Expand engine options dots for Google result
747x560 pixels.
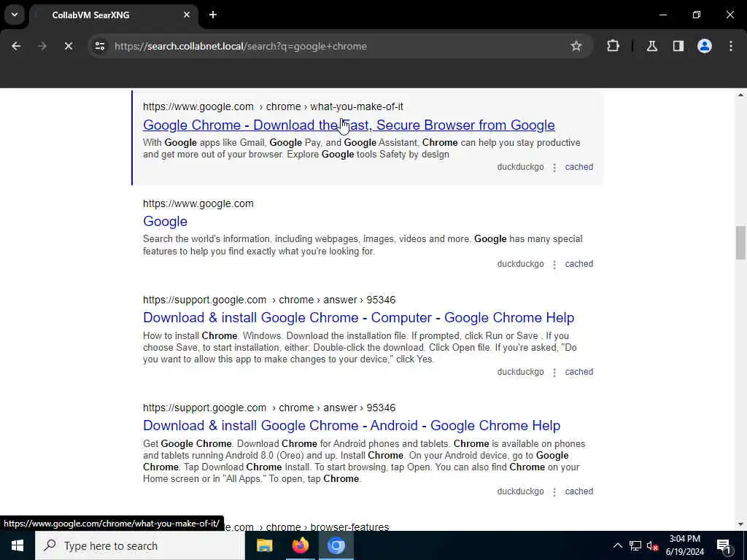pos(554,264)
